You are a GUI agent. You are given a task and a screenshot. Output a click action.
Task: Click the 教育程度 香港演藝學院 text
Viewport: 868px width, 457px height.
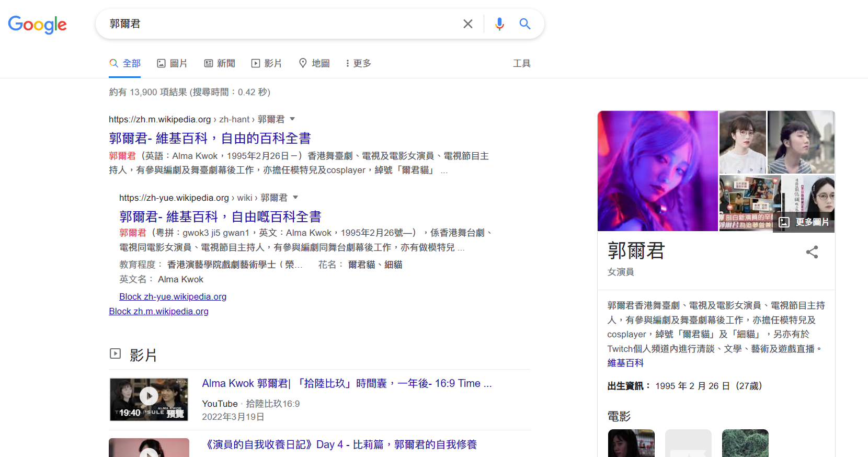[211, 265]
